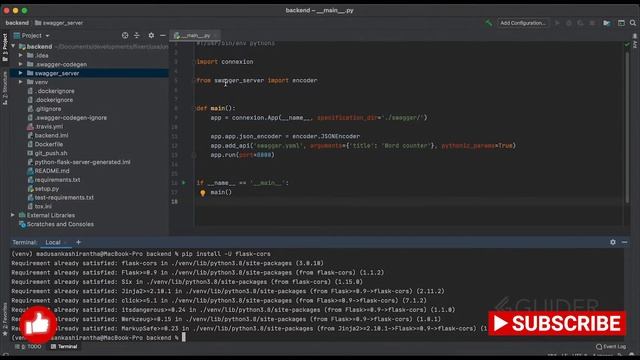Toggle the Structure side tool tab
The height and width of the screenshot is (360, 640).
click(5, 88)
